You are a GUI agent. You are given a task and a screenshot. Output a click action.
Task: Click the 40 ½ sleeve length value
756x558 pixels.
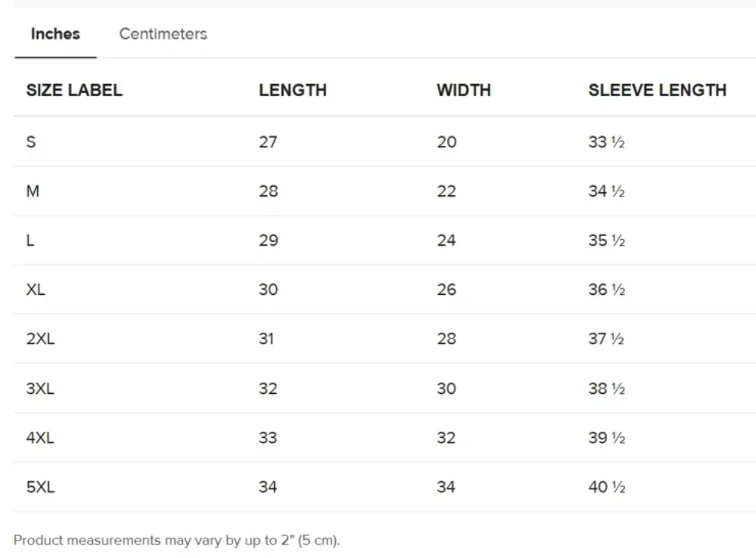point(606,488)
